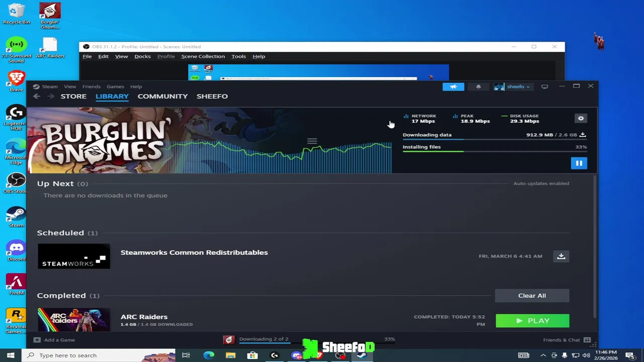The width and height of the screenshot is (644, 362).
Task: Click Microsoft Edge desktop icon
Action: [16, 152]
